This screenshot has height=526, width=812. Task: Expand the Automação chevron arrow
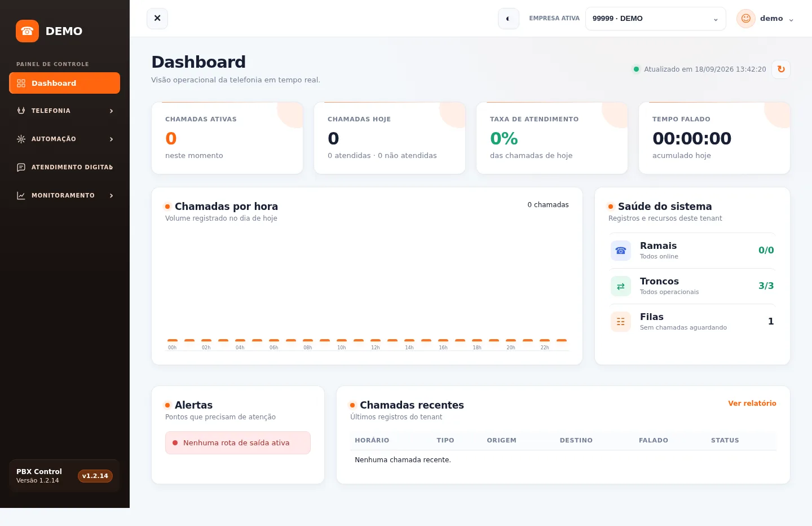click(111, 139)
